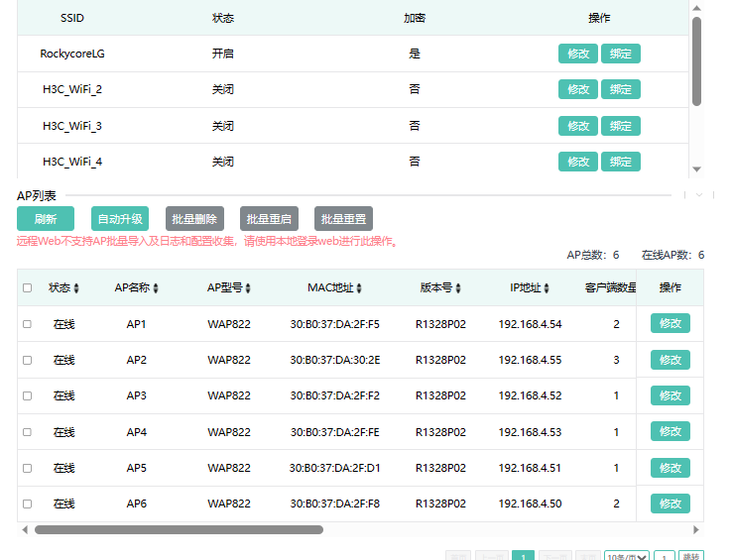Click 修改 button for AP4

click(670, 431)
